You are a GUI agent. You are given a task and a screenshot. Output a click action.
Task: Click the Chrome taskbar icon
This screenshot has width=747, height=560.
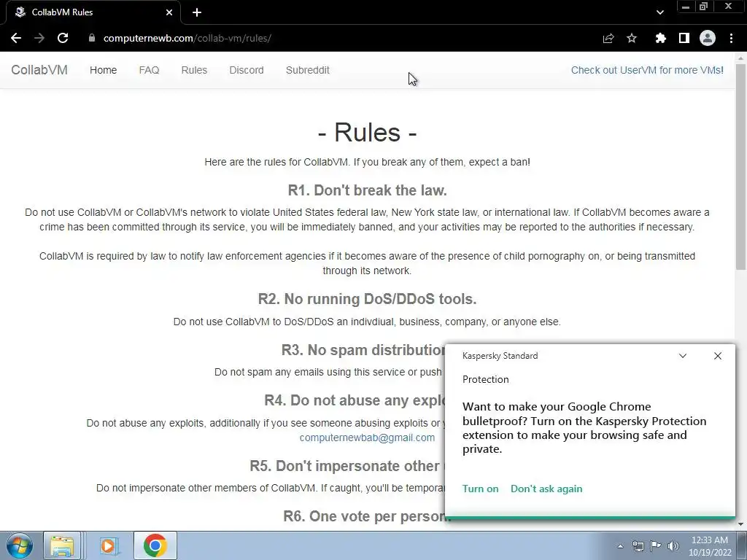point(155,545)
